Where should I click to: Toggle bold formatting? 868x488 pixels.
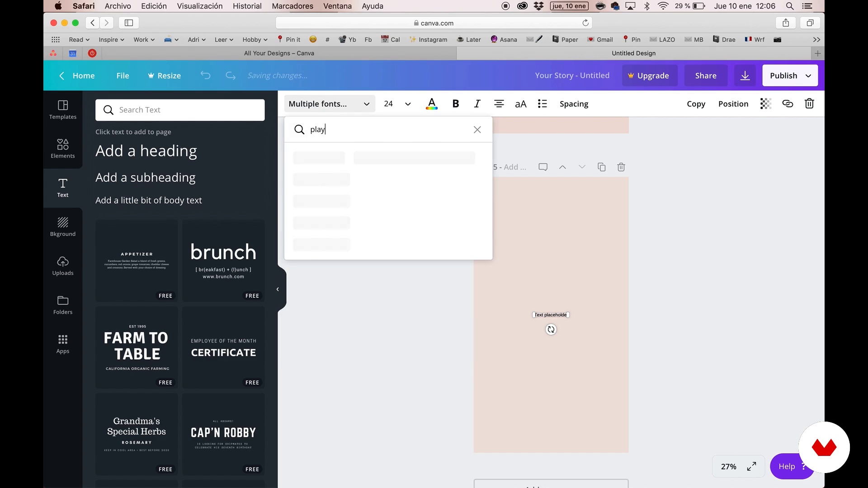click(x=456, y=104)
